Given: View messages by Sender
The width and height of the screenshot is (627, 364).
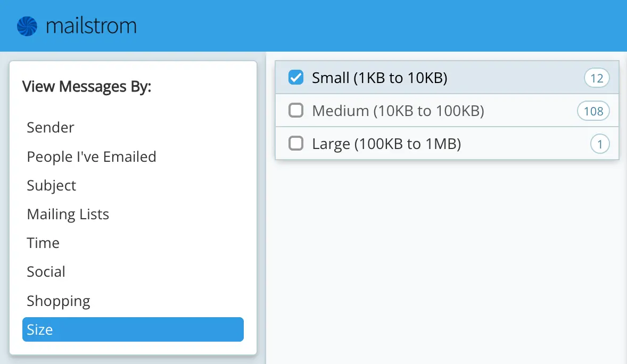Looking at the screenshot, I should pos(51,128).
